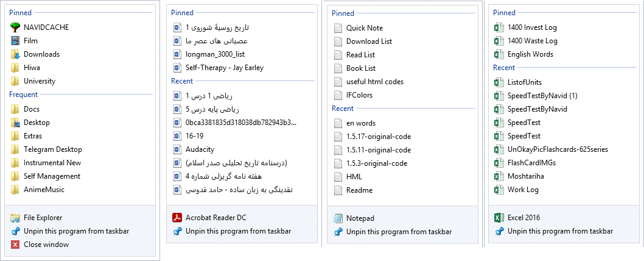Click the File Explorer icon

pos(15,218)
